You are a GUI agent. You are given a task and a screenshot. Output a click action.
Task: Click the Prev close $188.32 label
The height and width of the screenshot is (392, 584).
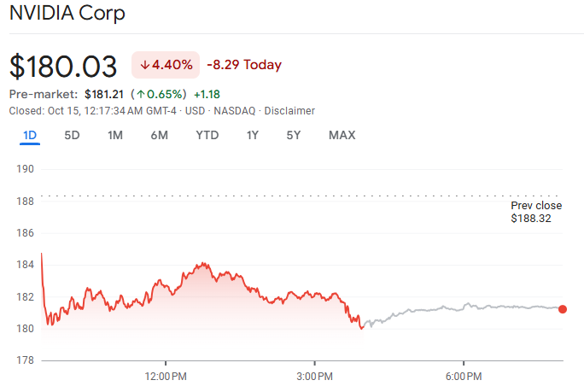(536, 212)
